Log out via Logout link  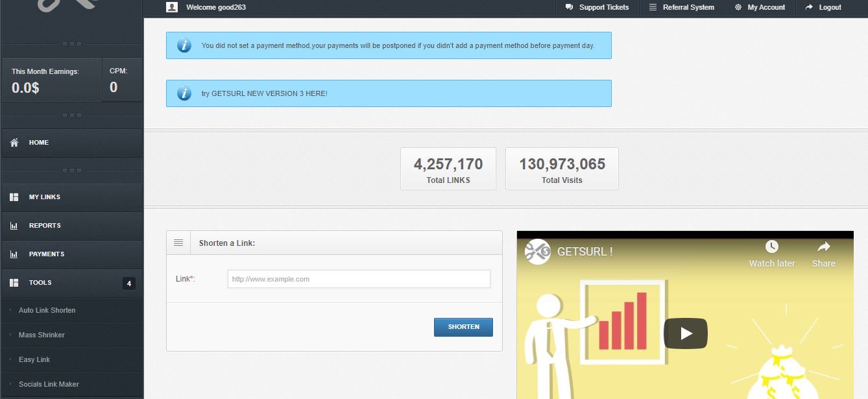coord(823,7)
